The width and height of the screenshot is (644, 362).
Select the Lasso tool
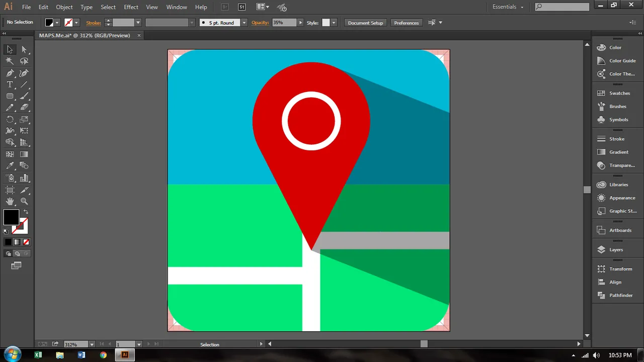[x=24, y=61]
